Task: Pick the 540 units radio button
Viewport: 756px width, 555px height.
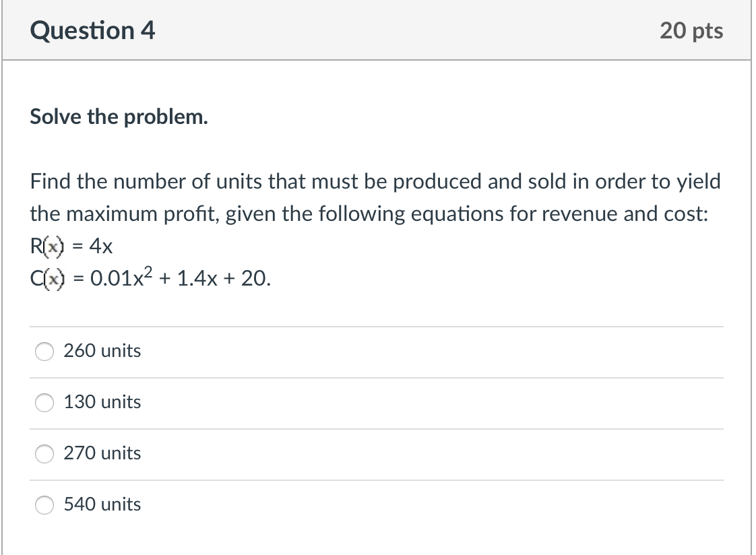Action: pos(44,505)
